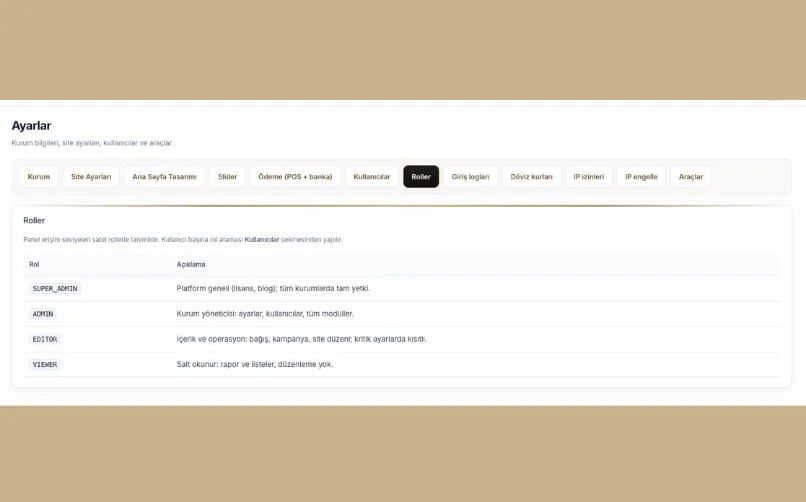Go to the Araçlar tab
The image size is (806, 502).
coord(691,177)
